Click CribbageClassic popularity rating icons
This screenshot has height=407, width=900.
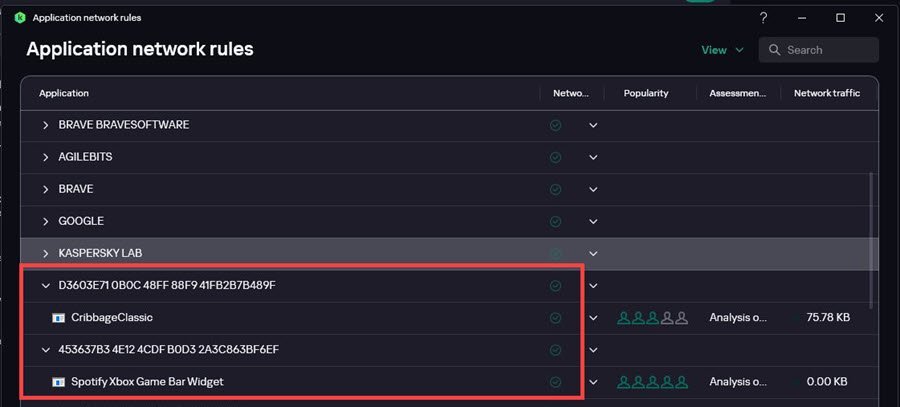(x=652, y=318)
